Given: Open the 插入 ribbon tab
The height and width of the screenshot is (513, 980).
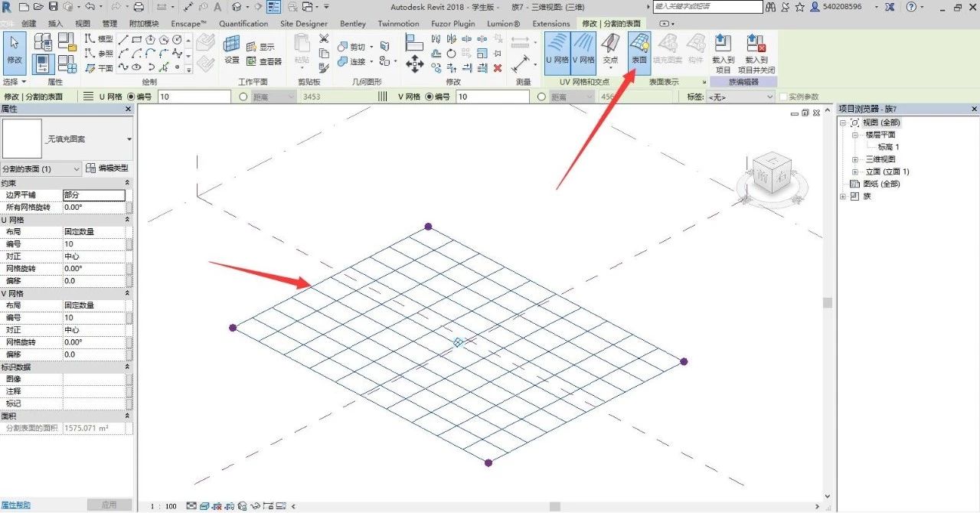Looking at the screenshot, I should 55,24.
